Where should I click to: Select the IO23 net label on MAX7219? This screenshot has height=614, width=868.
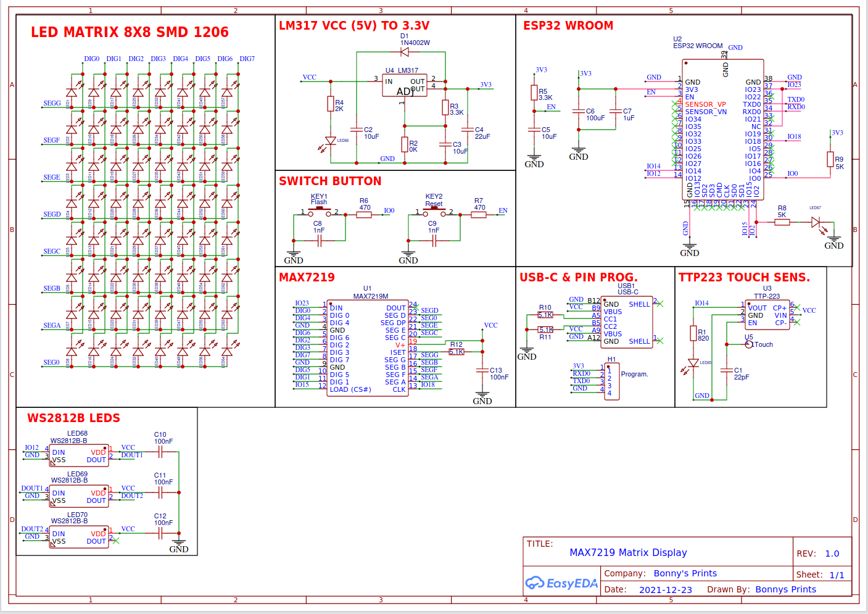[304, 302]
